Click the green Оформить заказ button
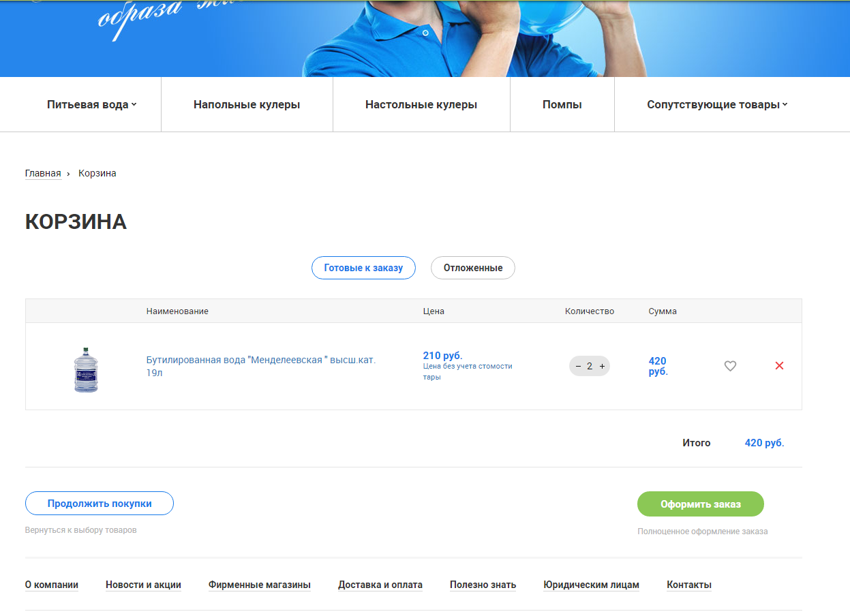This screenshot has width=850, height=616. 701,504
